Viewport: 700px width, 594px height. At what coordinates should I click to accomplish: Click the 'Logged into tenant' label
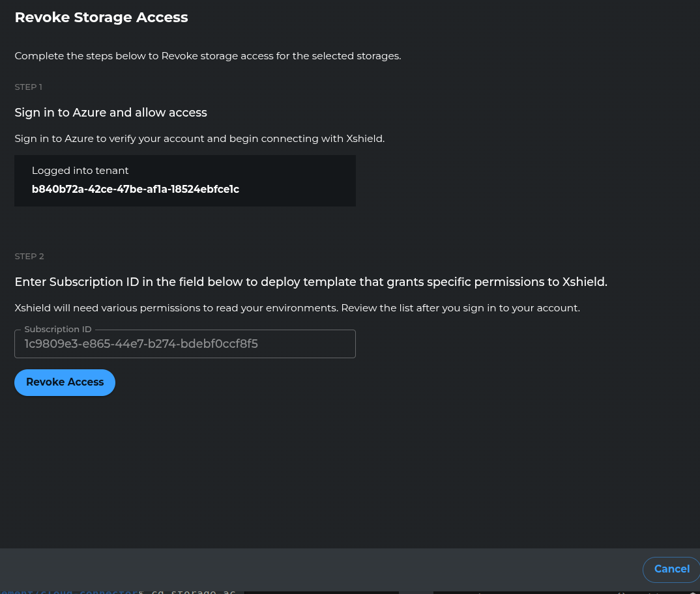pyautogui.click(x=80, y=171)
